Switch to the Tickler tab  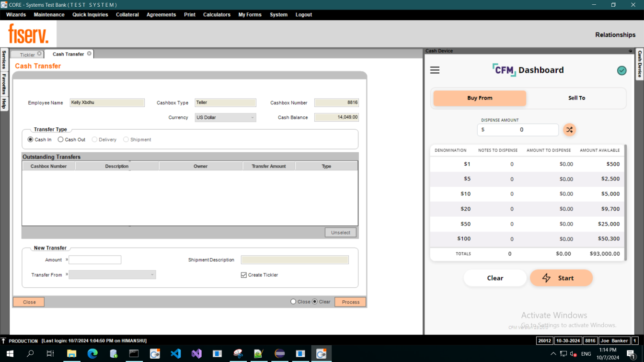(x=27, y=55)
